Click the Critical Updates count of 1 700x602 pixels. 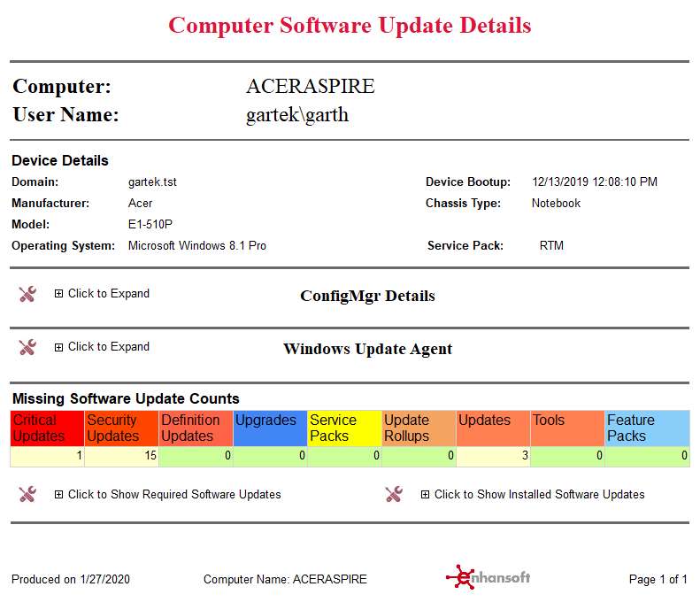[47, 456]
